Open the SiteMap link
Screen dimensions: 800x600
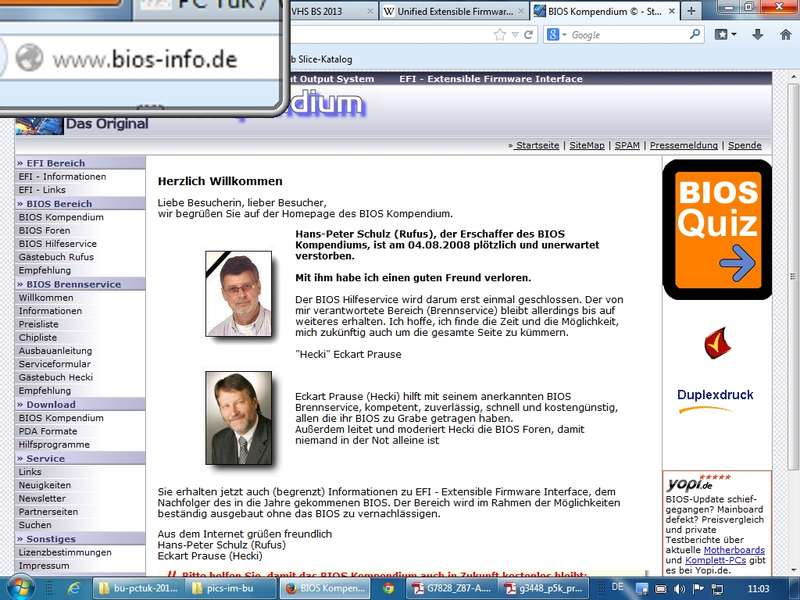click(587, 145)
